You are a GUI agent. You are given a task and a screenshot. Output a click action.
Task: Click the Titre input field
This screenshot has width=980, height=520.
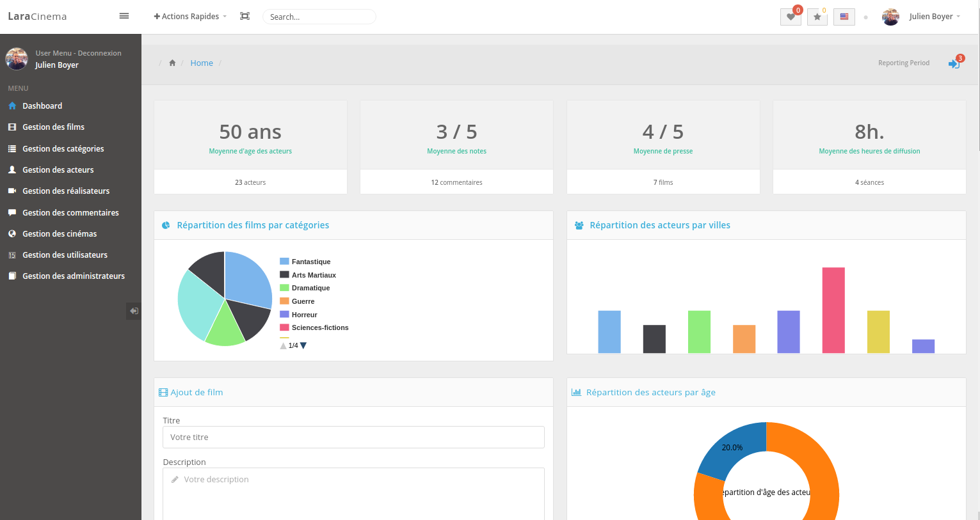(353, 437)
